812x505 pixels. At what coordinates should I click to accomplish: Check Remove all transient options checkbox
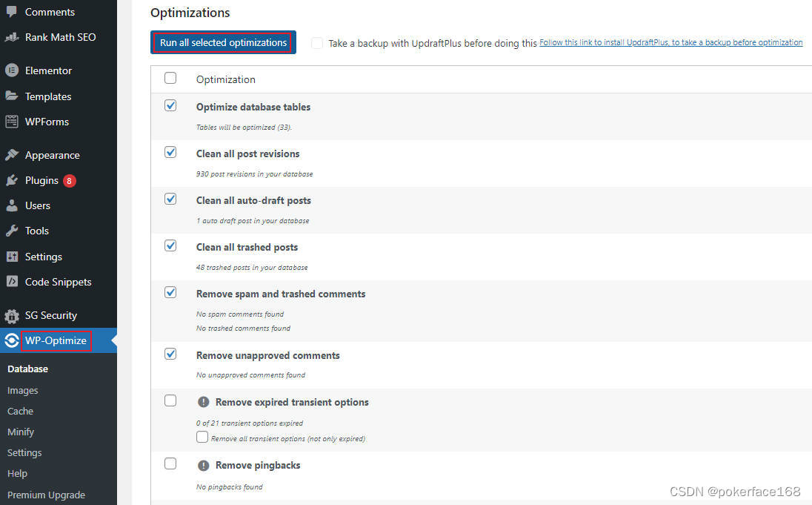coord(202,438)
